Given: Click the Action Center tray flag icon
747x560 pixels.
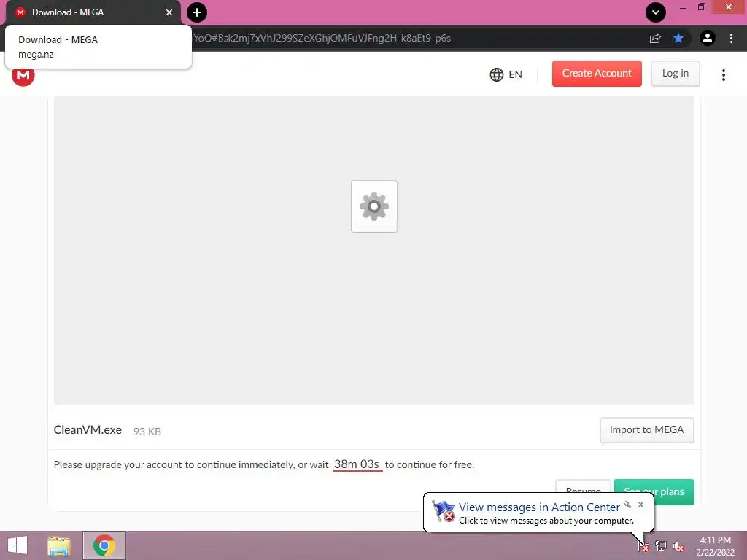Looking at the screenshot, I should pyautogui.click(x=643, y=545).
